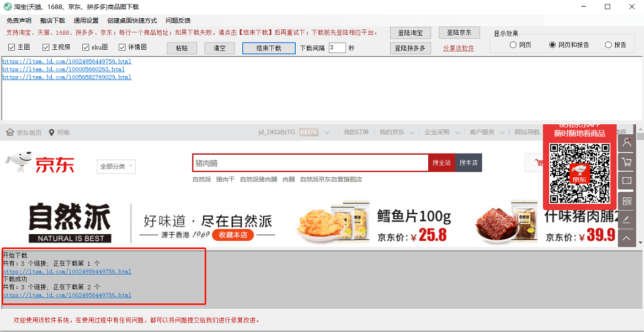This screenshot has height=332, width=644.
Task: Click the 肉脯 suggested search keyword
Action: tap(289, 180)
